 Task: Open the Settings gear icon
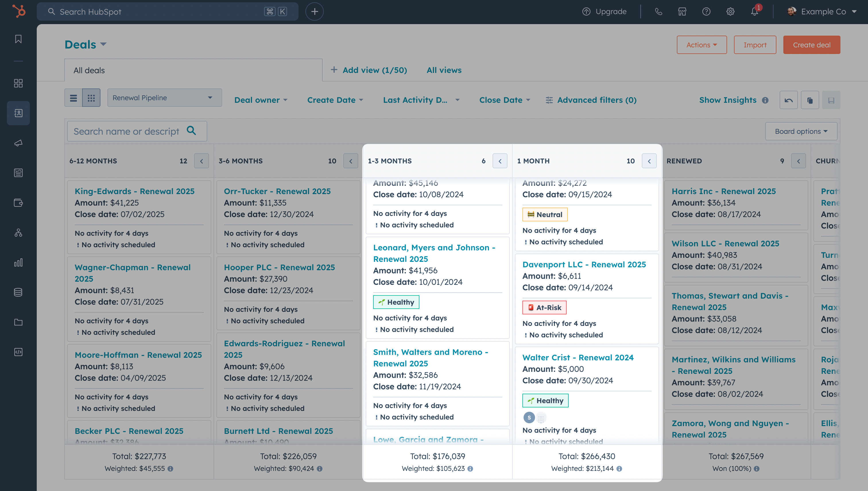pyautogui.click(x=730, y=11)
